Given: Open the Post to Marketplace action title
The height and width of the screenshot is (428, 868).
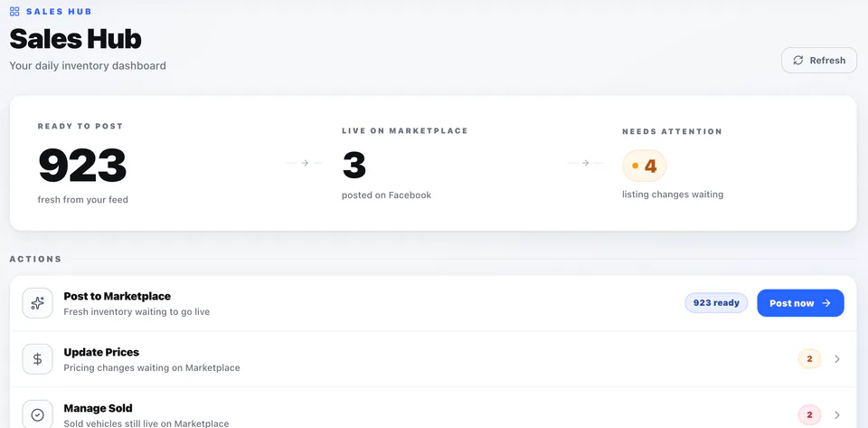Looking at the screenshot, I should [117, 296].
